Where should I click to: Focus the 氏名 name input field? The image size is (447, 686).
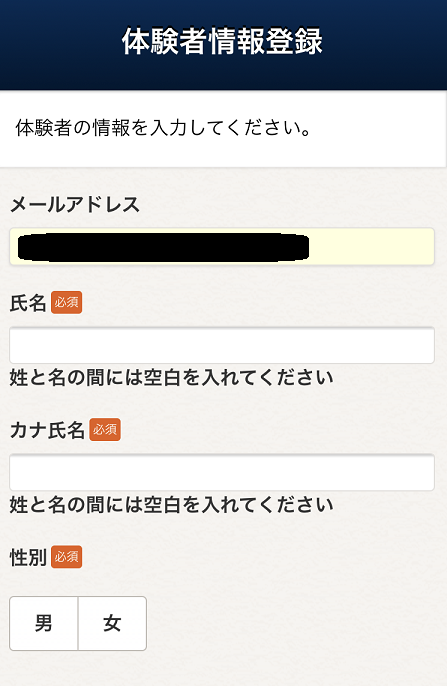click(x=222, y=345)
